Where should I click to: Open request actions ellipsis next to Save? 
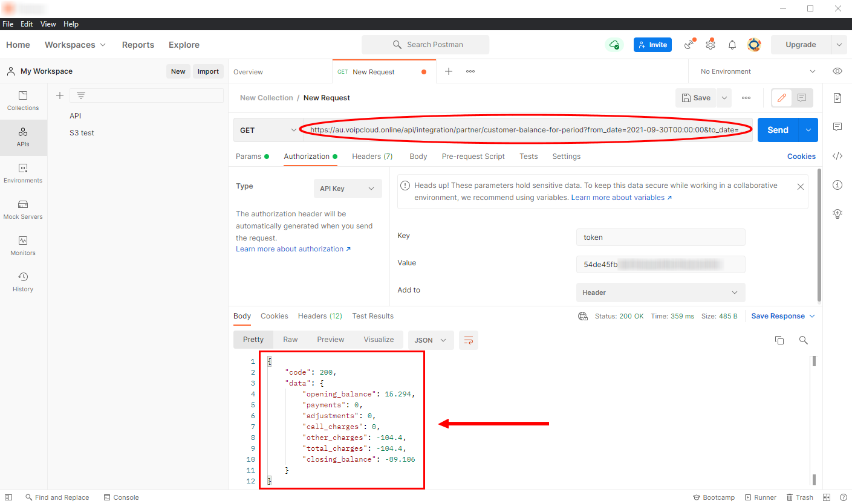pyautogui.click(x=746, y=98)
